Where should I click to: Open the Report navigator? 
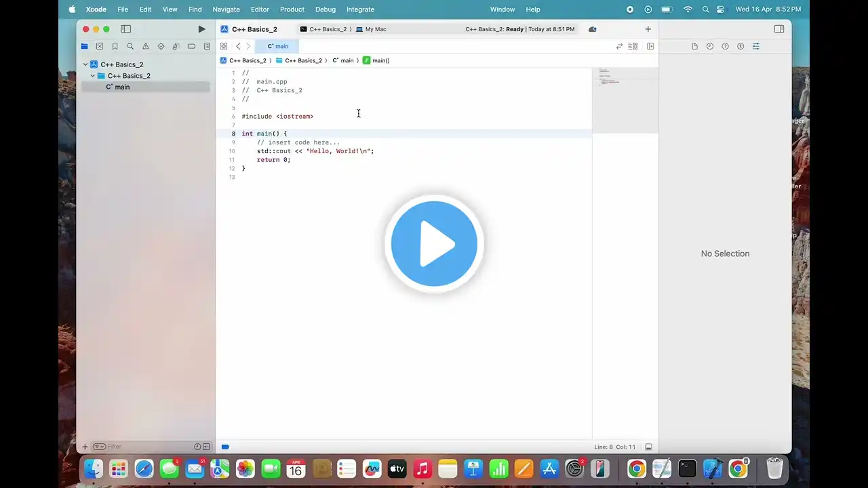(207, 47)
